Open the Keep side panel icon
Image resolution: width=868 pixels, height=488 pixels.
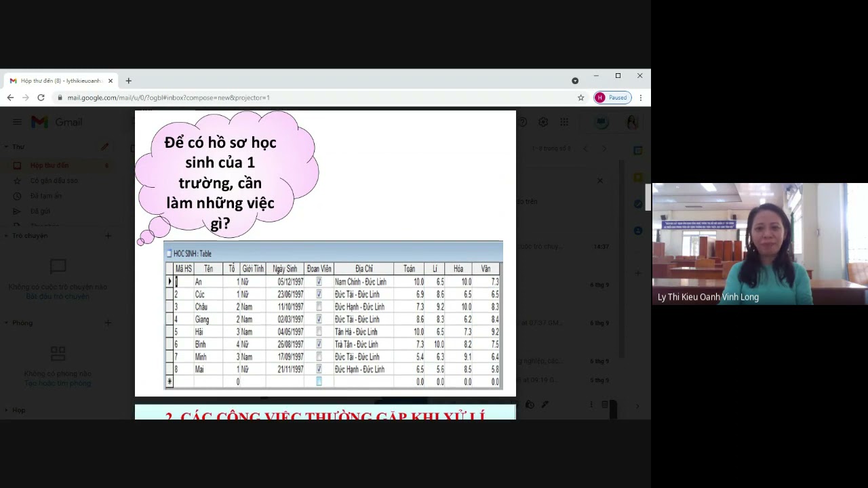(638, 177)
